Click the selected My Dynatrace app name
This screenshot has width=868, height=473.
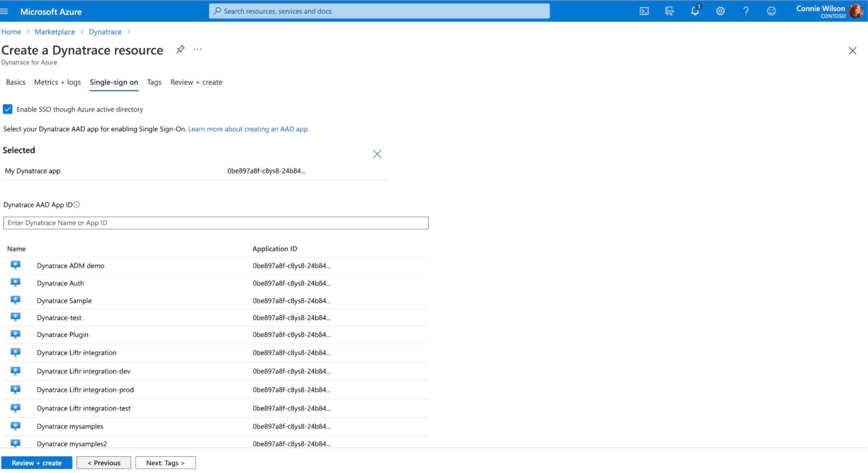pos(33,171)
